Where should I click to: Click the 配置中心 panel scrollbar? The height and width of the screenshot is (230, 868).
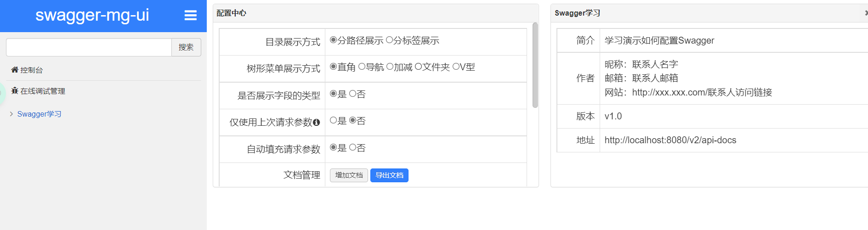click(535, 65)
